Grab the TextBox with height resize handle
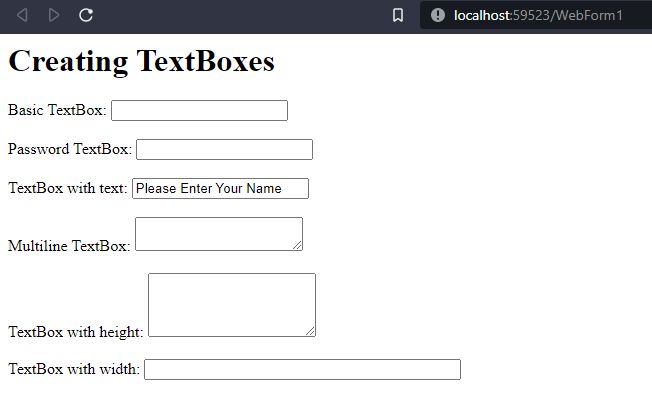 [x=310, y=331]
